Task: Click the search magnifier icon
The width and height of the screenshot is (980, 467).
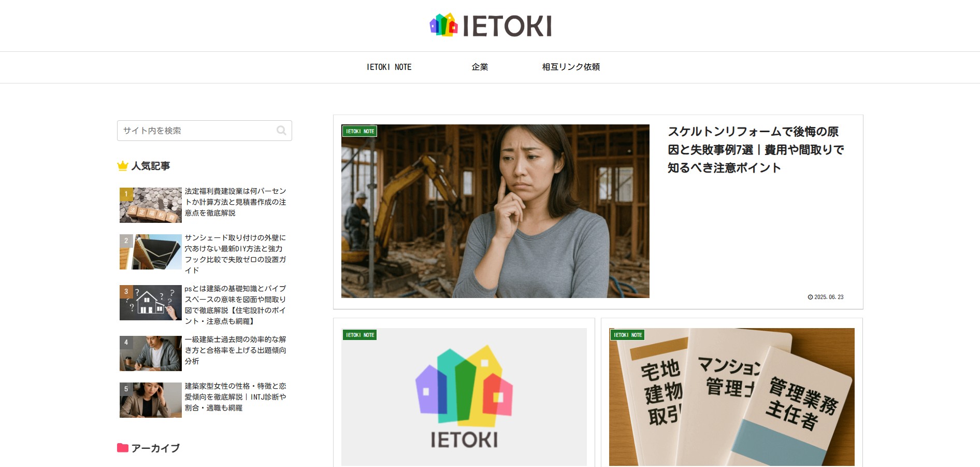Action: (281, 131)
